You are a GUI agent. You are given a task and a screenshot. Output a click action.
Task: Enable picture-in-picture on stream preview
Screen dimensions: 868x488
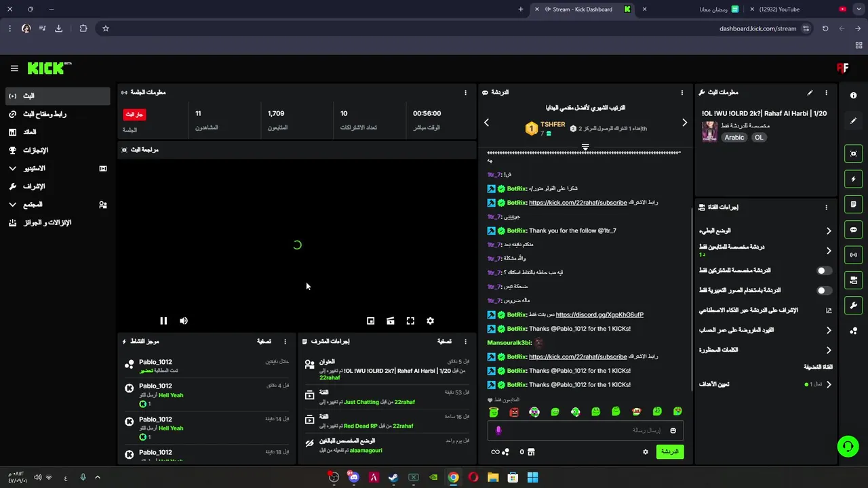click(x=371, y=321)
